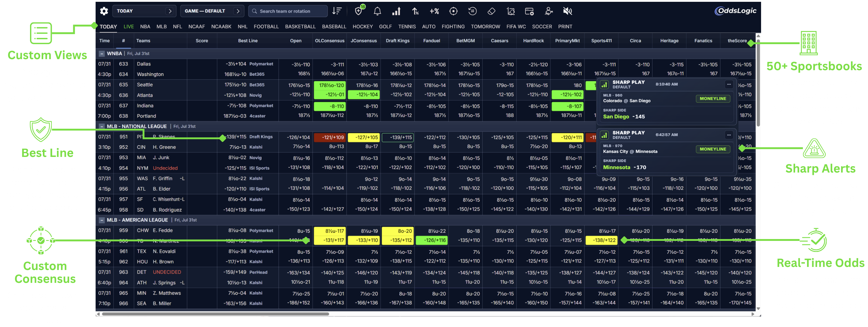Open the BASEBALL tab
868x327 pixels.
tap(334, 27)
